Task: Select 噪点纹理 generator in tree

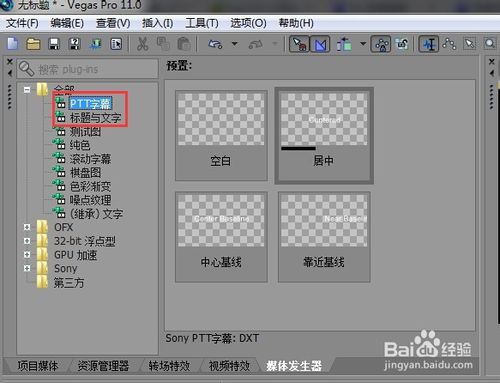Action: click(x=90, y=200)
